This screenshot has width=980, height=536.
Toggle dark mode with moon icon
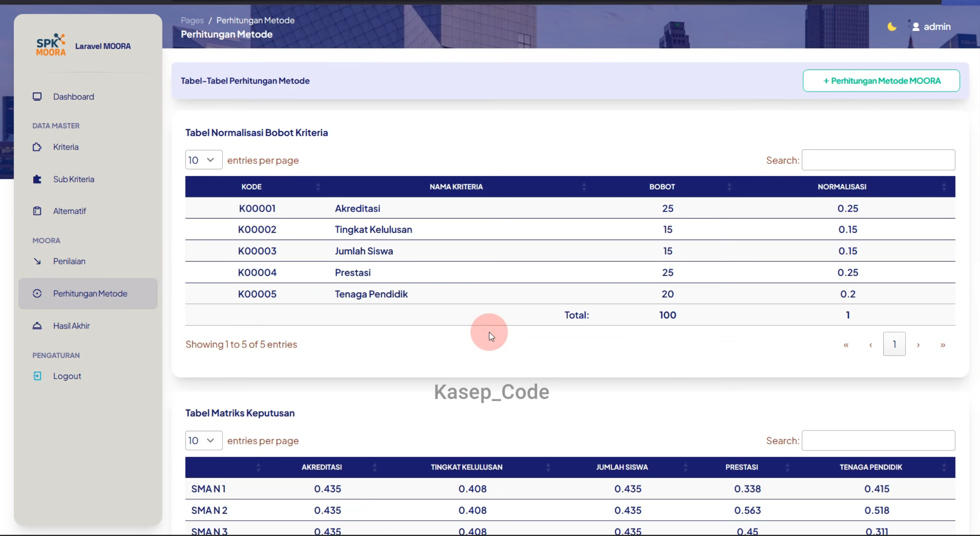[x=892, y=26]
